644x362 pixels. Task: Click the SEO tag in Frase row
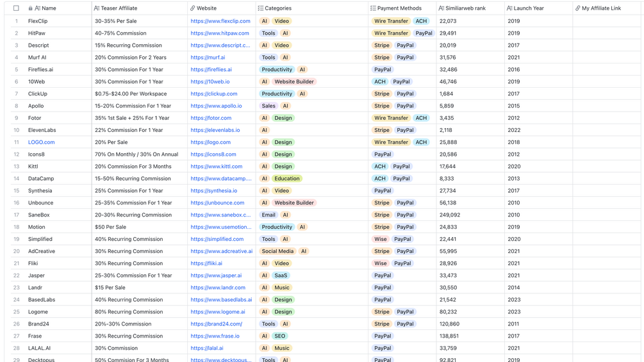point(279,336)
